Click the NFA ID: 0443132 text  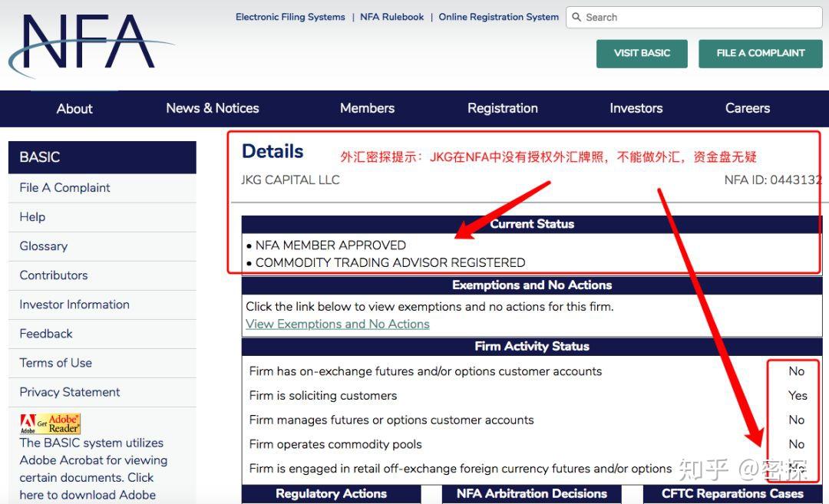773,180
